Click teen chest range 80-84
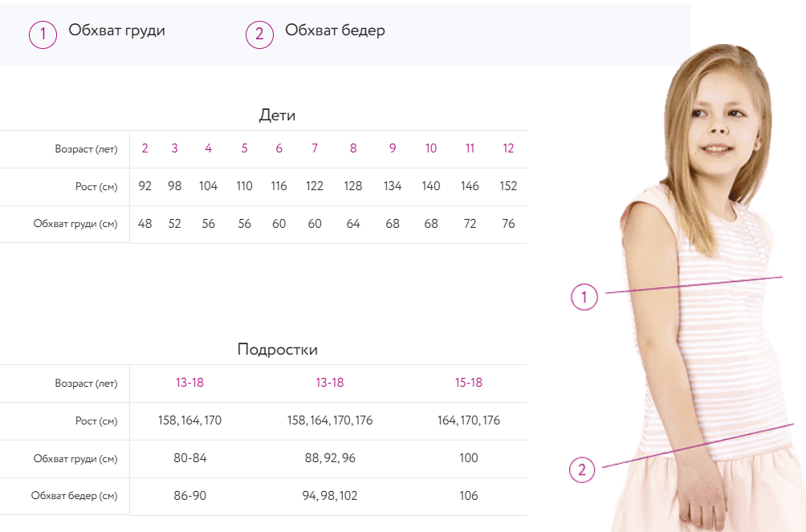Viewport: 806px width, 532px height. click(190, 458)
